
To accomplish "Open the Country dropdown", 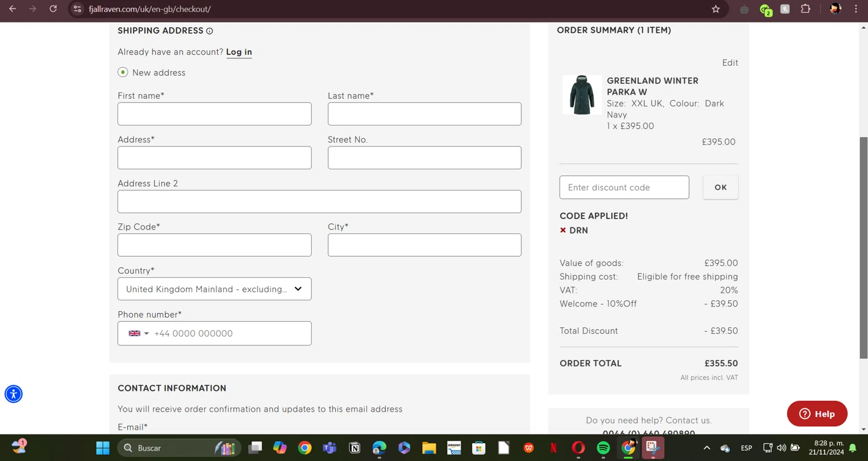I will [215, 289].
